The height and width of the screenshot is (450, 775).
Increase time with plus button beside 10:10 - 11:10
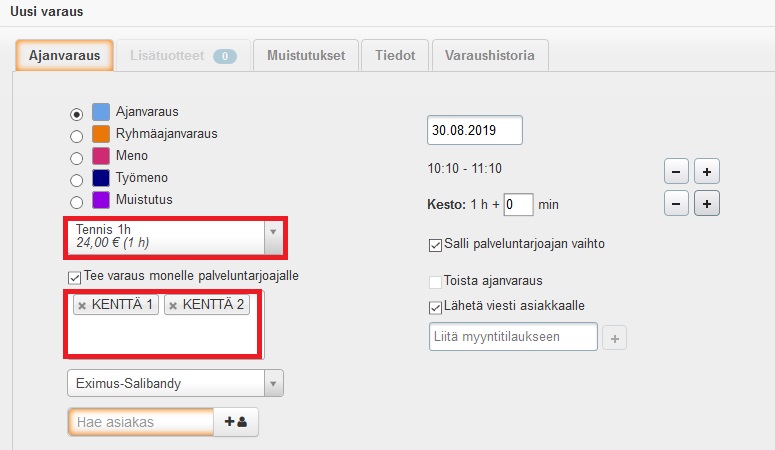click(x=707, y=172)
